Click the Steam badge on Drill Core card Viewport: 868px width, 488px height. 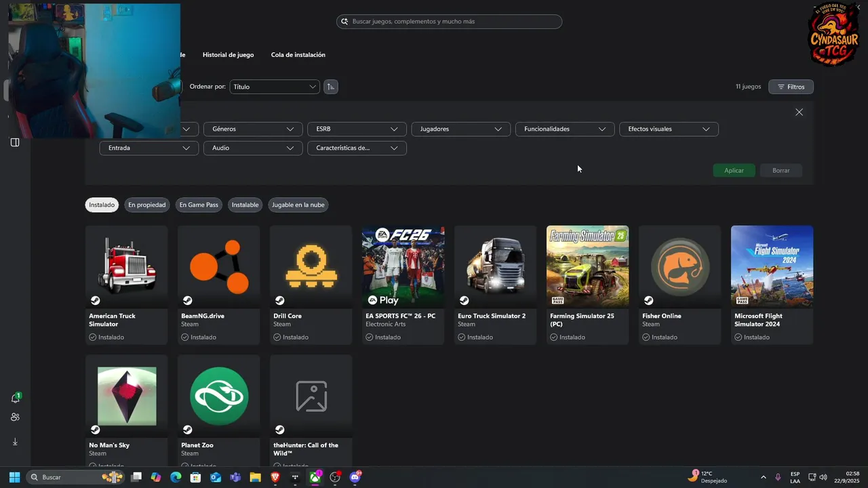click(279, 300)
